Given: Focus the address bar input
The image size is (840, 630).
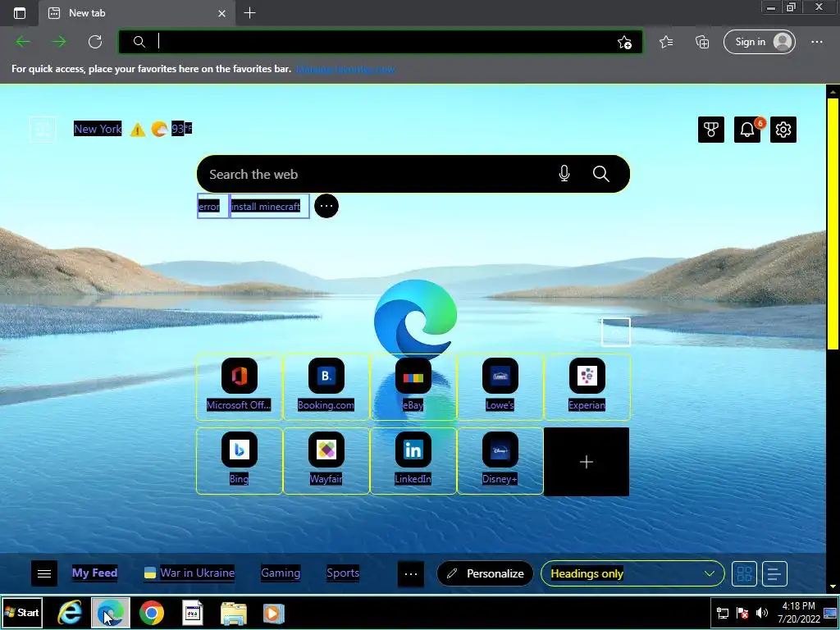Looking at the screenshot, I should [x=381, y=42].
